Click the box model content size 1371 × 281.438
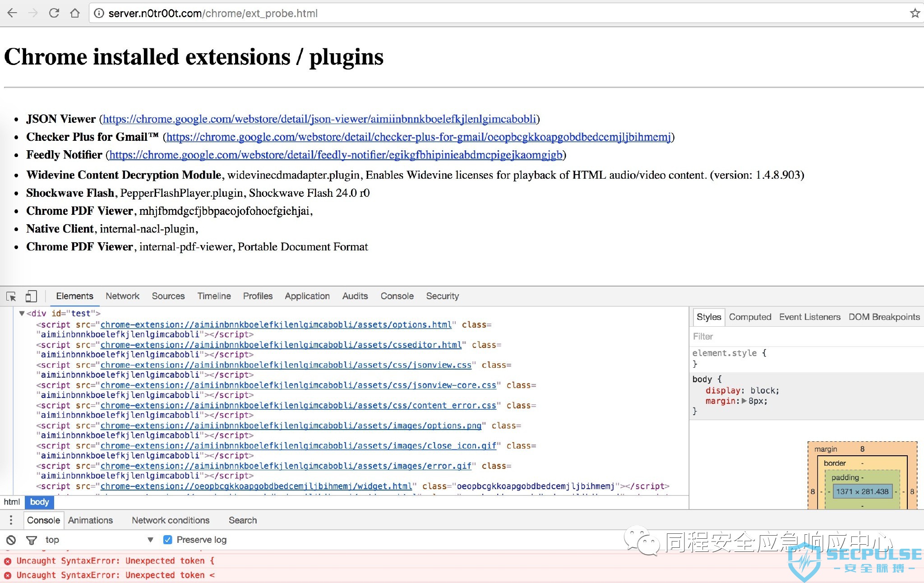Viewport: 924px width, 583px height. click(862, 491)
